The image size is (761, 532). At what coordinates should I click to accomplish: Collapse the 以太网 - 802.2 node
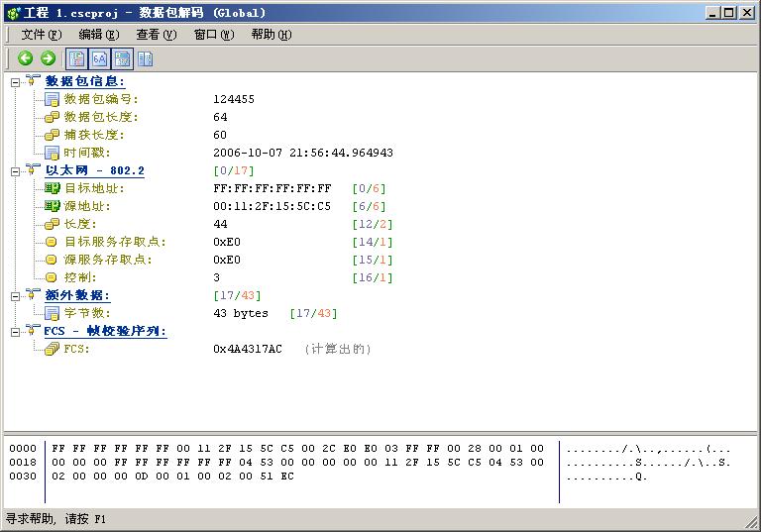pos(15,171)
